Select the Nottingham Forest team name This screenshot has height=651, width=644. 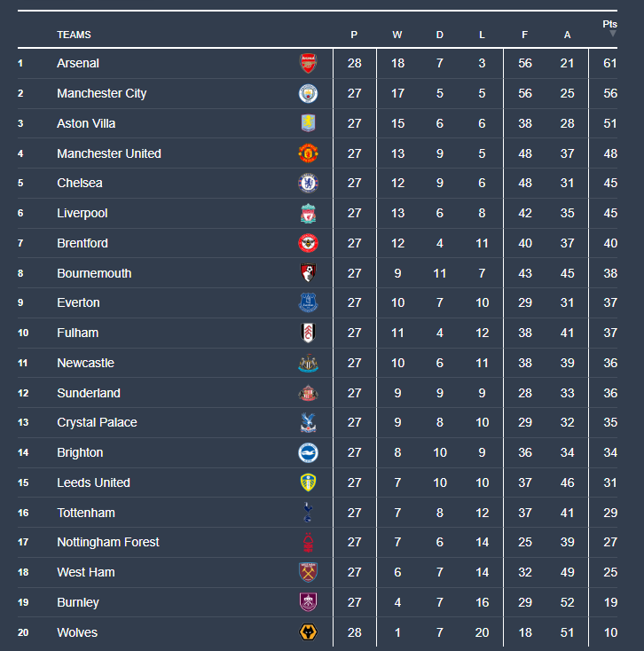[x=108, y=542]
